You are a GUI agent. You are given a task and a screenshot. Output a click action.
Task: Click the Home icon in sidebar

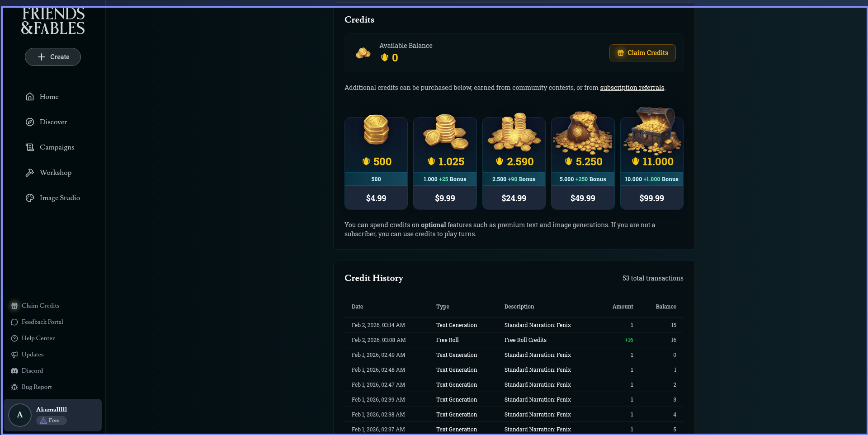pyautogui.click(x=30, y=97)
